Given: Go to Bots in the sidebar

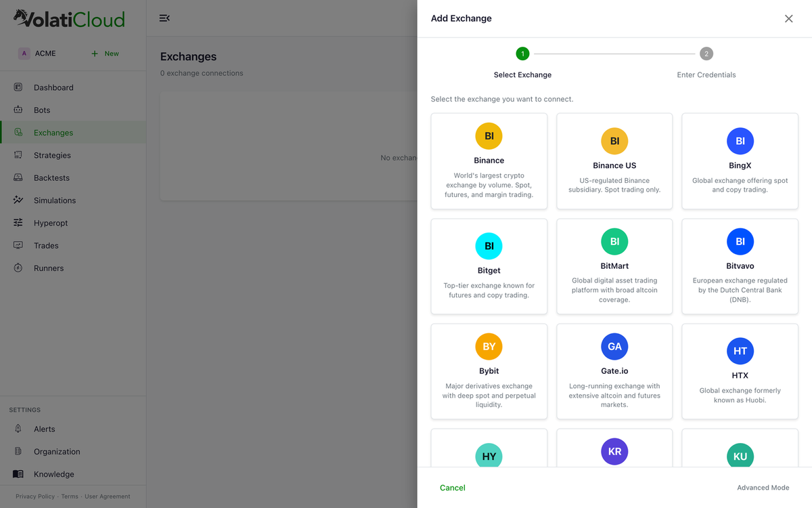Looking at the screenshot, I should 73,110.
